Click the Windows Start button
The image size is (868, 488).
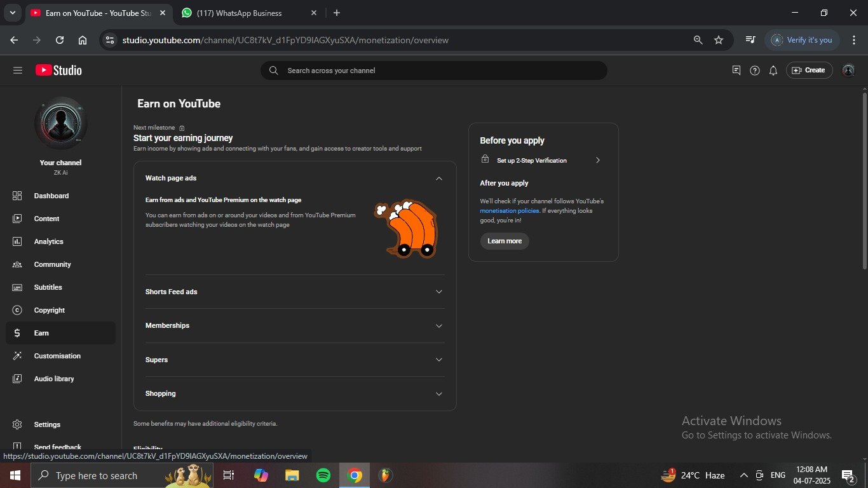click(x=15, y=475)
